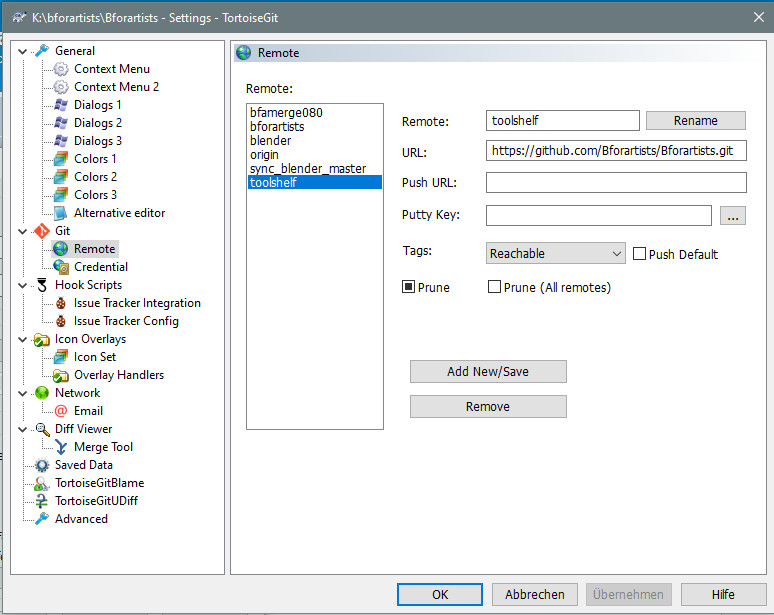Click the Alternative editor icon
Screen dimensions: 774x615
61,213
